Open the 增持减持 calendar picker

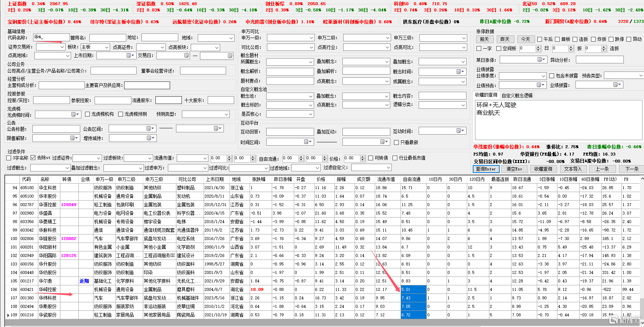[151, 138]
